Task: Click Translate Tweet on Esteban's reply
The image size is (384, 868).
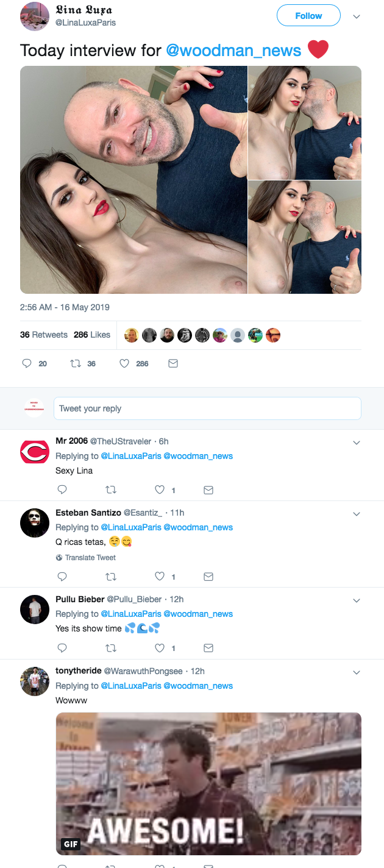Action: coord(90,557)
